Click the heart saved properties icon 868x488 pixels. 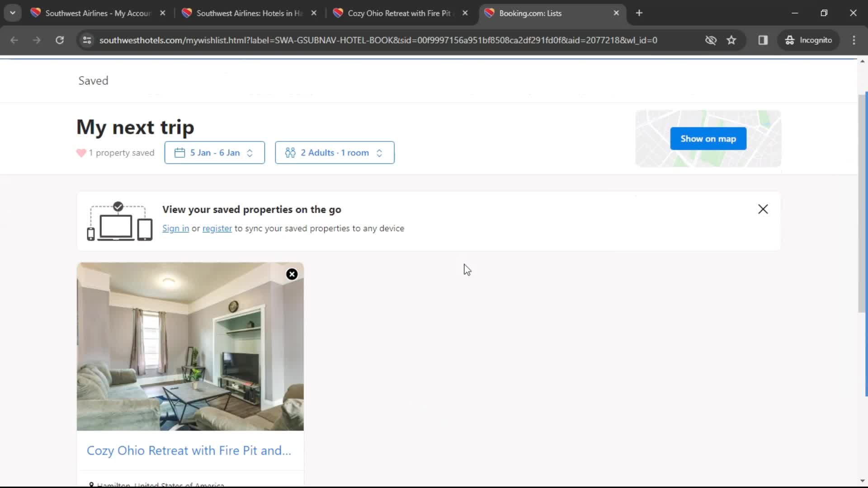click(81, 153)
